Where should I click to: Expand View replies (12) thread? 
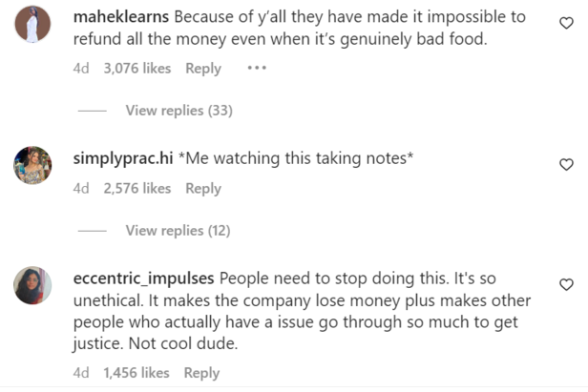pyautogui.click(x=178, y=231)
